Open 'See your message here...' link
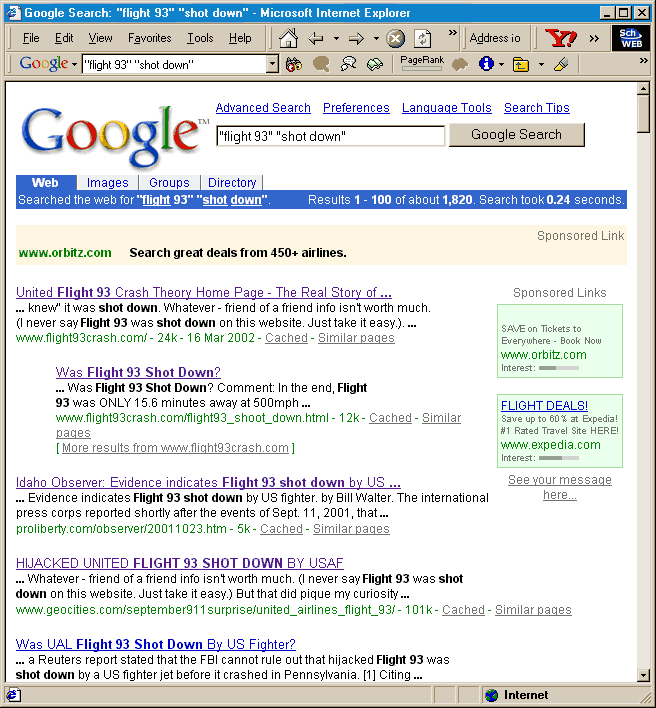The image size is (656, 708). 560,487
